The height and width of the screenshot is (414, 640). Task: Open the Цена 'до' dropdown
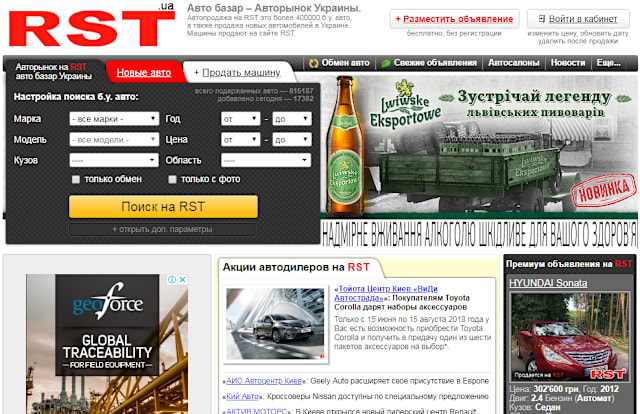(292, 140)
